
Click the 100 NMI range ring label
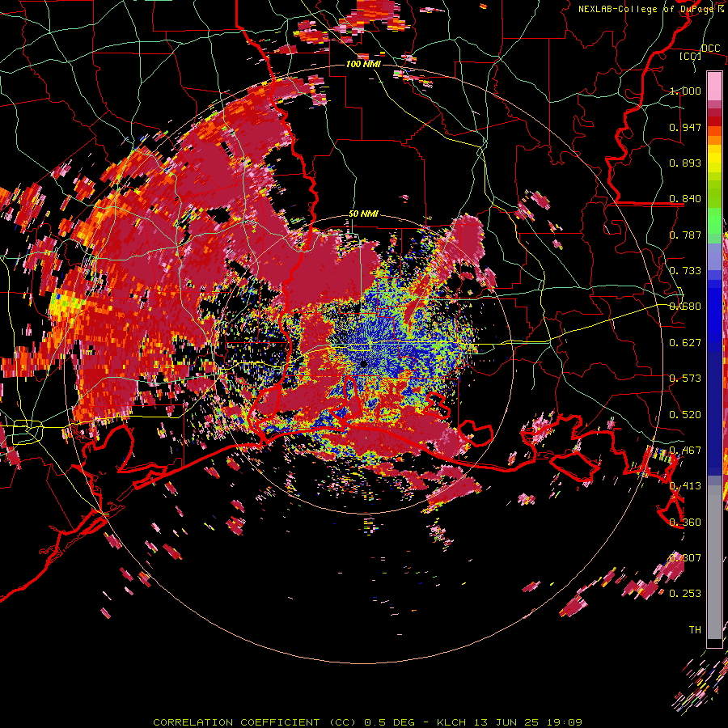pyautogui.click(x=363, y=64)
